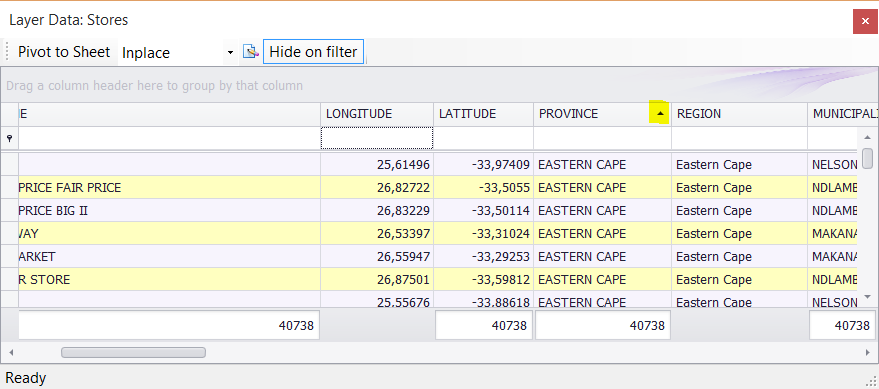Viewport: 879px width, 389px height.
Task: Select longitude value 26,82722
Action: tap(377, 188)
